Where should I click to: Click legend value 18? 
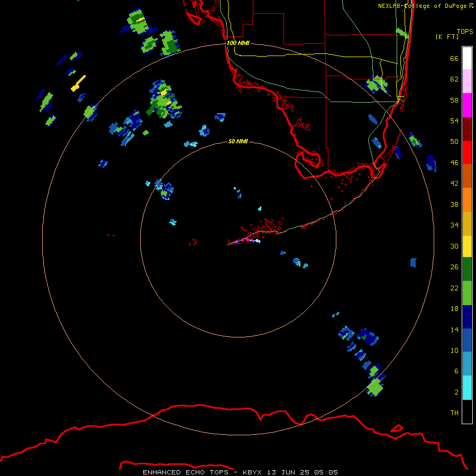click(454, 308)
